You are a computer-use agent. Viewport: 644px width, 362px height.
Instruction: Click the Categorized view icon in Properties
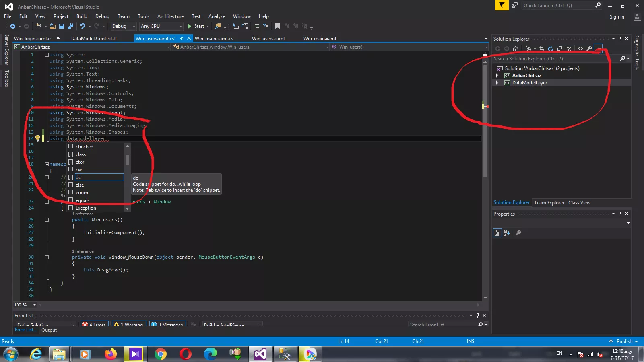point(497,233)
